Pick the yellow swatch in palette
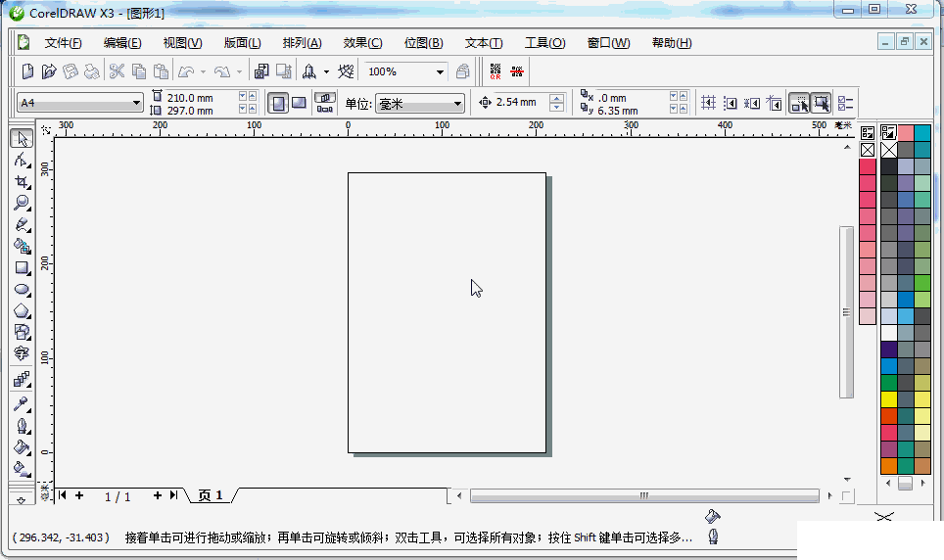 coord(888,398)
